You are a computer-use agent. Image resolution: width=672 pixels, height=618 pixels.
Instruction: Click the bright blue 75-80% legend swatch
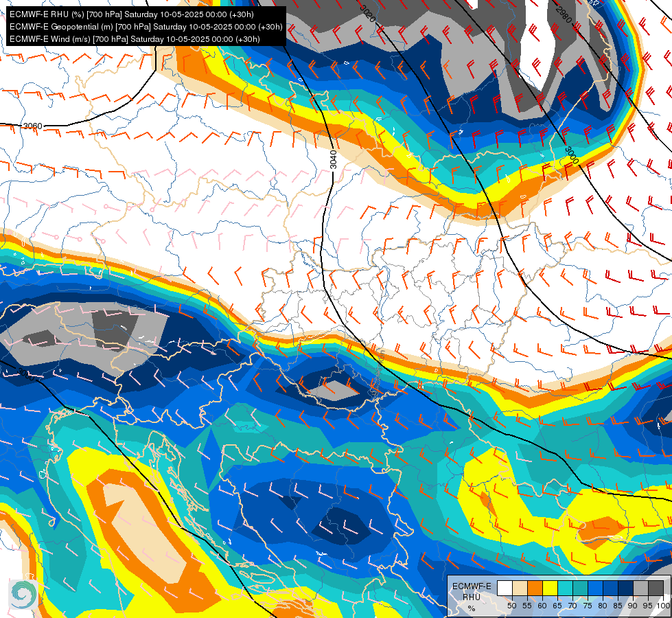tap(596, 588)
